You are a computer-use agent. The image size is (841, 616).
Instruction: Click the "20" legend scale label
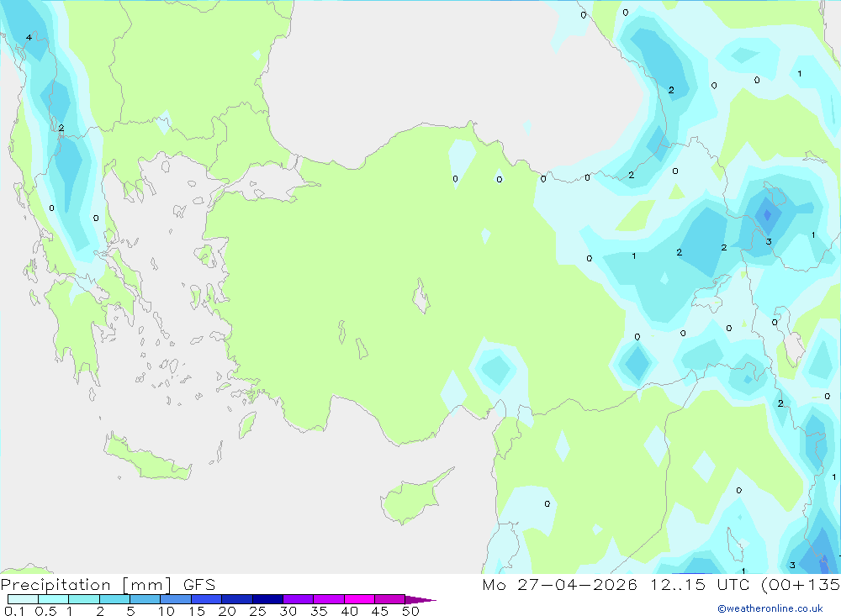tap(227, 611)
